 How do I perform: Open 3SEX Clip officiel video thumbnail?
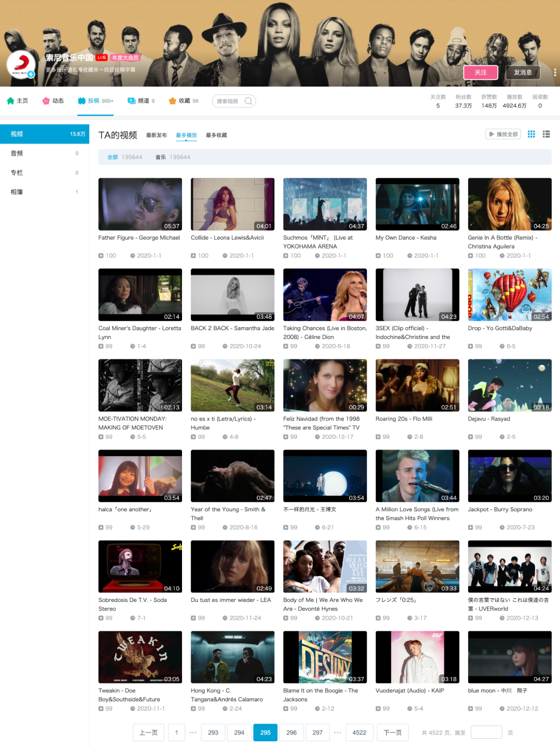coord(417,295)
